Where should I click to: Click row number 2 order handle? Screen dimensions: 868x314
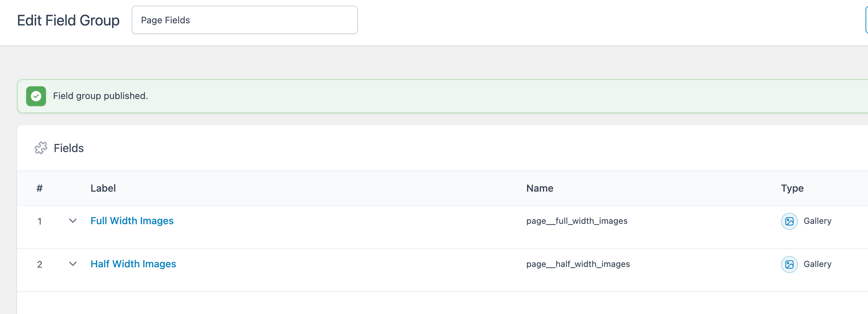[x=40, y=264]
